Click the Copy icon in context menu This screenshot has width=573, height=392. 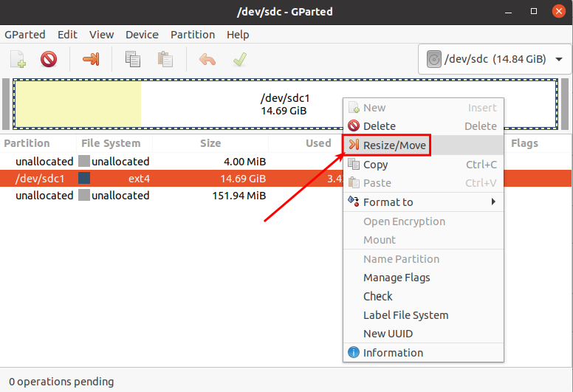pyautogui.click(x=354, y=164)
